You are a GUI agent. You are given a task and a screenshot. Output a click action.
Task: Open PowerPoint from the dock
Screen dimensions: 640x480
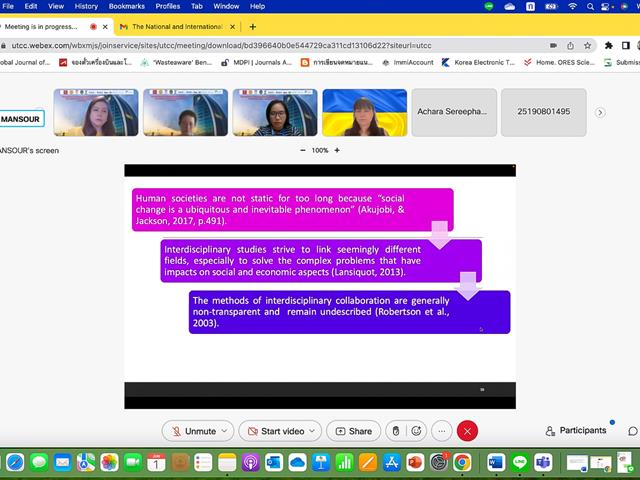pyautogui.click(x=415, y=462)
